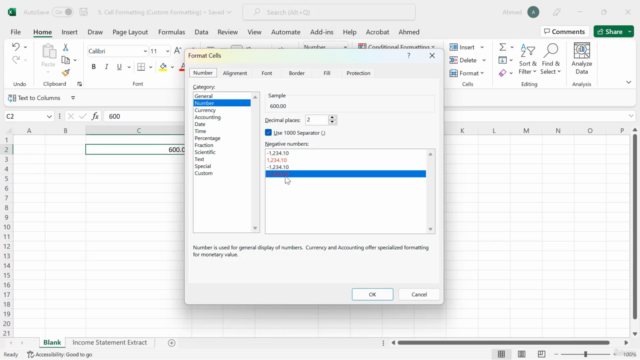The width and height of the screenshot is (640, 360).
Task: Click the Help question mark in Format Cells
Action: [409, 56]
